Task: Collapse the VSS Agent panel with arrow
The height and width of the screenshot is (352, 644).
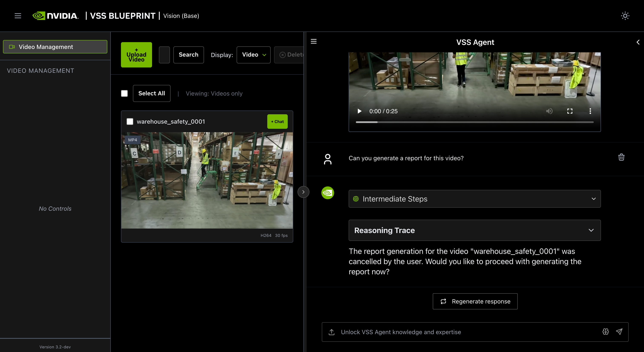Action: point(638,42)
